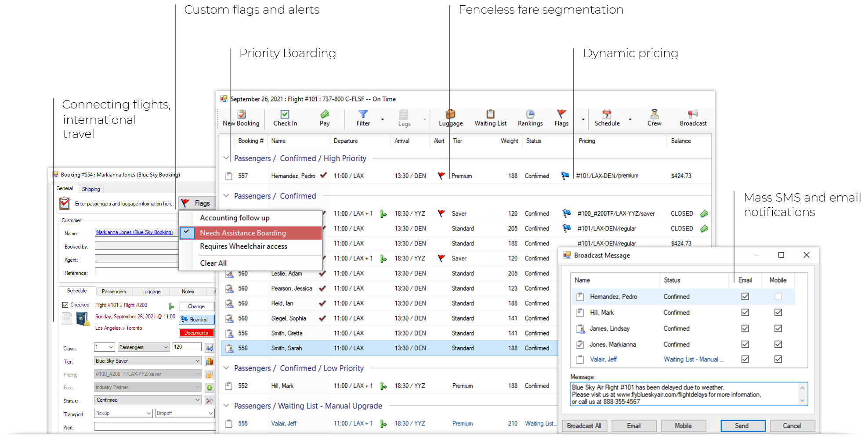This screenshot has width=868, height=436.
Task: Click the passport icon in Booking window
Action: click(x=82, y=318)
